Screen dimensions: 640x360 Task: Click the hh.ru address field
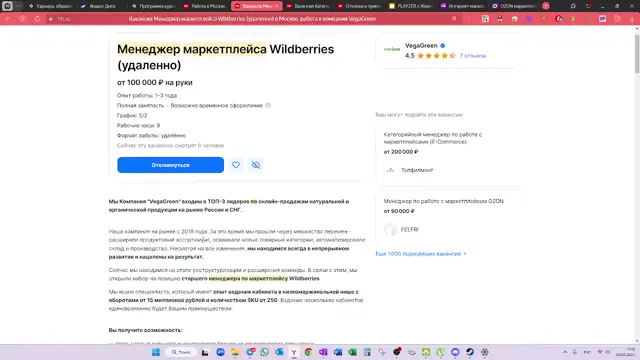click(63, 19)
